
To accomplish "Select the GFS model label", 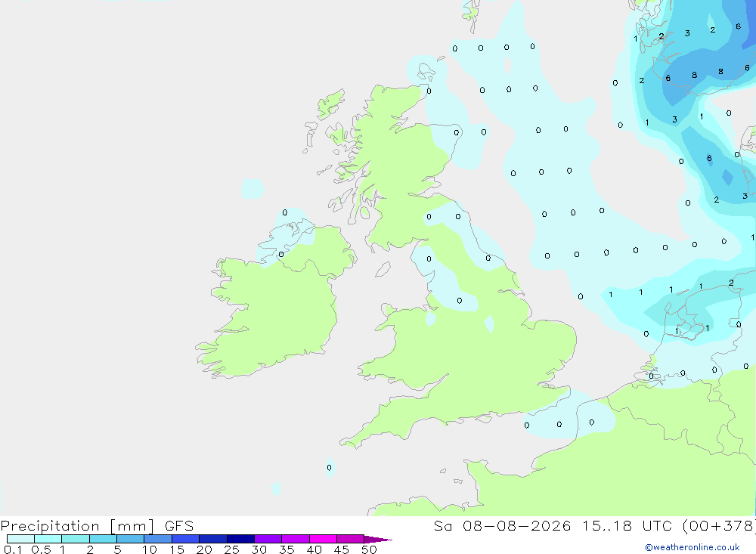I will coord(179,525).
